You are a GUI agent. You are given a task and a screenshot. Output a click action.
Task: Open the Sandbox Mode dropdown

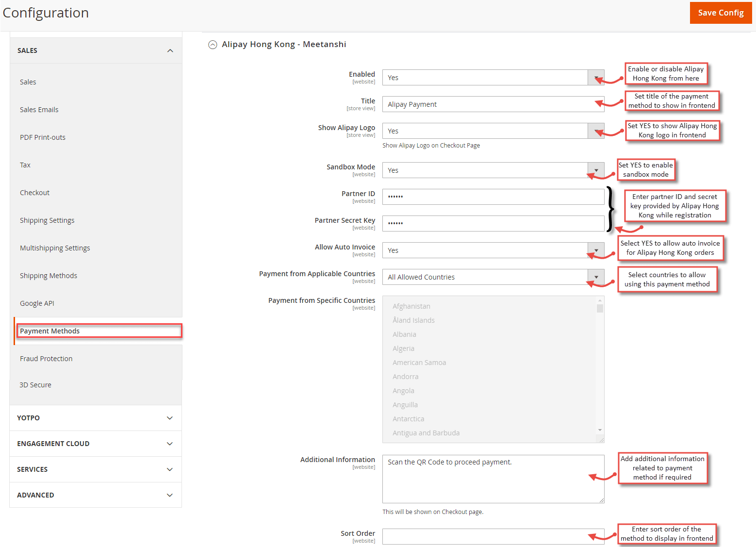pos(493,170)
